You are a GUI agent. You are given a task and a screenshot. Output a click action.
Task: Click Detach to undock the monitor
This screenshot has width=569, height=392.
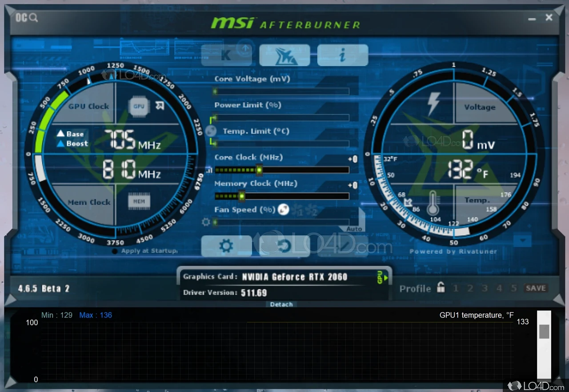coord(281,304)
